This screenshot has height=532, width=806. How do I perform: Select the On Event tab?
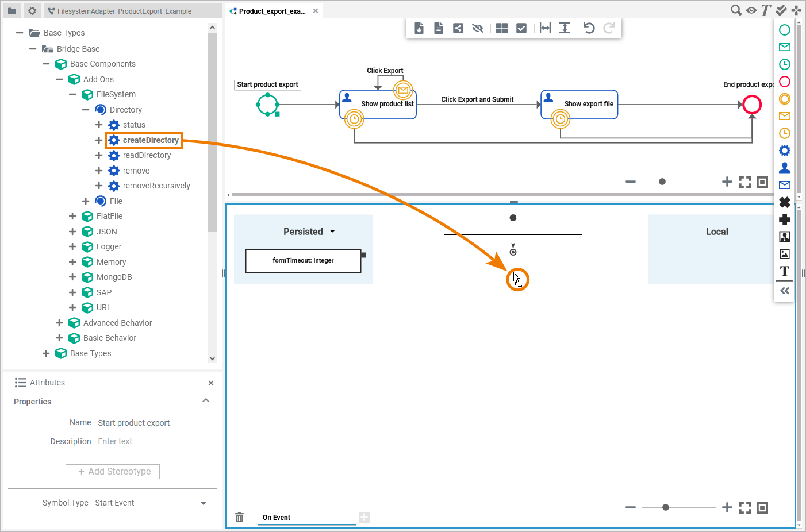(277, 518)
